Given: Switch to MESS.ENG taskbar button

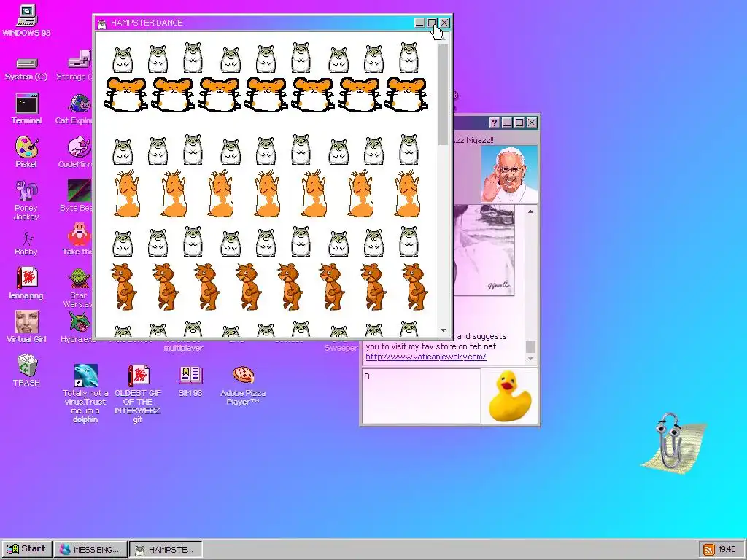Looking at the screenshot, I should coord(90,549).
